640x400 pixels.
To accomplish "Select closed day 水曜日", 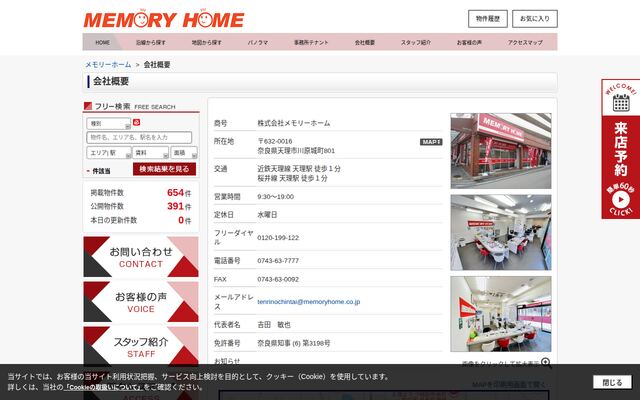I will coord(267,215).
